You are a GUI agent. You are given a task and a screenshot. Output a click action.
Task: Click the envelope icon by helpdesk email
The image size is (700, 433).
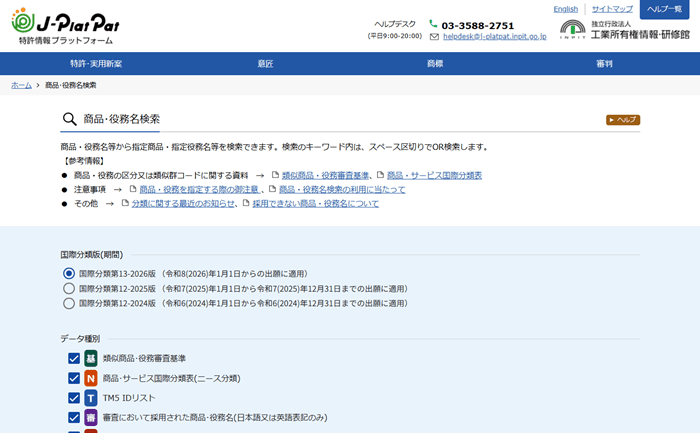(434, 37)
